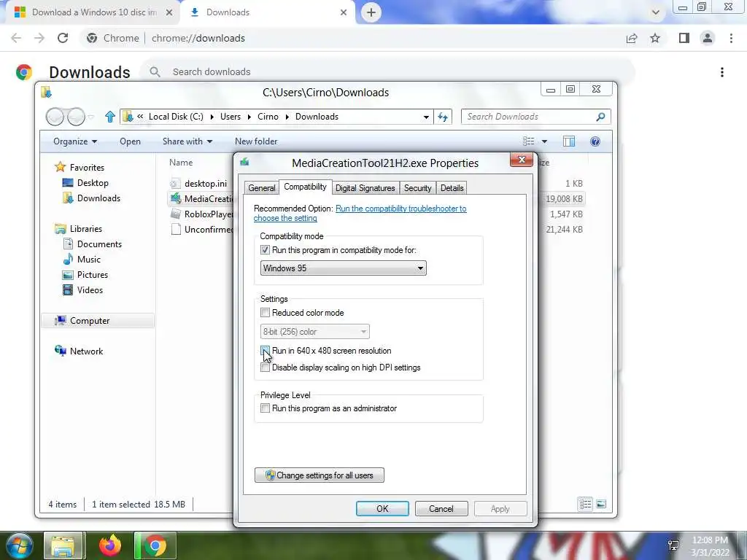Go up one folder in Explorer
Image resolution: width=747 pixels, height=560 pixels.
[110, 117]
